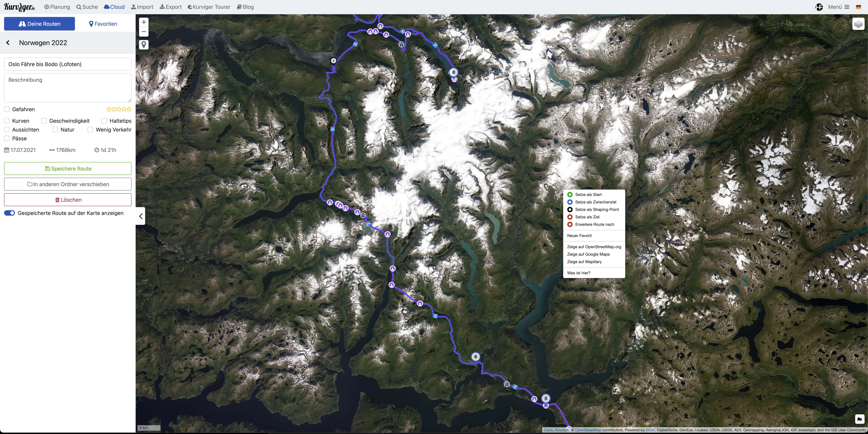Viewport: 868px width, 434px height.
Task: Edit the route name field
Action: [68, 64]
